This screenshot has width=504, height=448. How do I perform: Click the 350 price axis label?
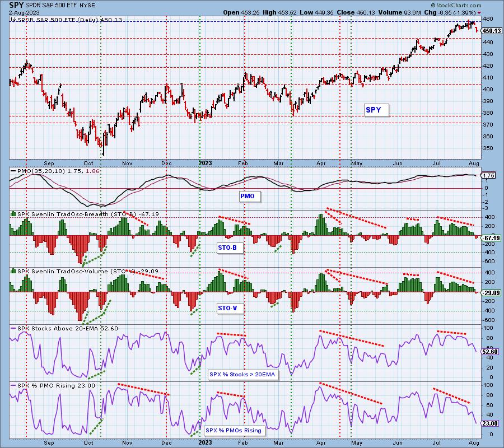tap(488, 148)
